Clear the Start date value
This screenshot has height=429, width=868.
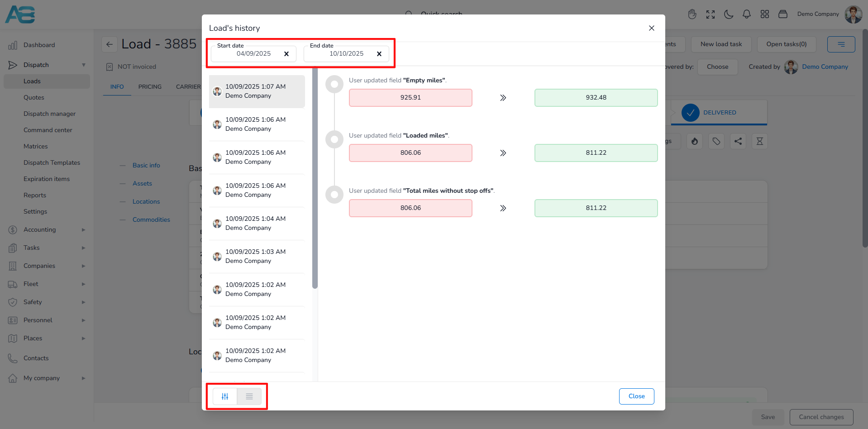tap(286, 54)
